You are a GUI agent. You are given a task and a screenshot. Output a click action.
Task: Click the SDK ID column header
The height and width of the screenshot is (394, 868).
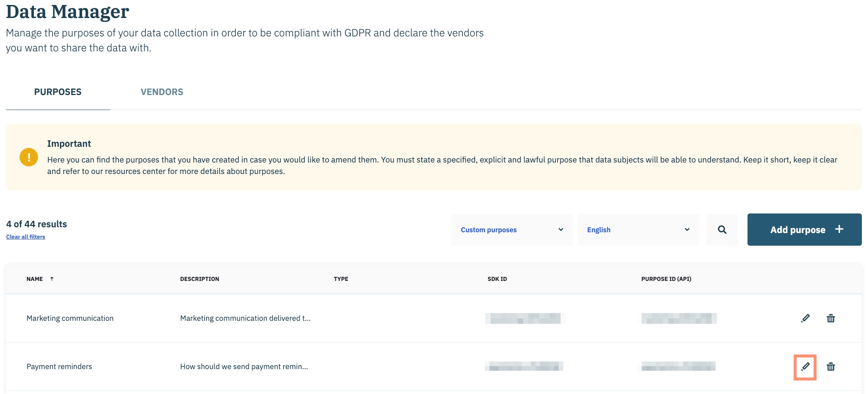click(497, 279)
